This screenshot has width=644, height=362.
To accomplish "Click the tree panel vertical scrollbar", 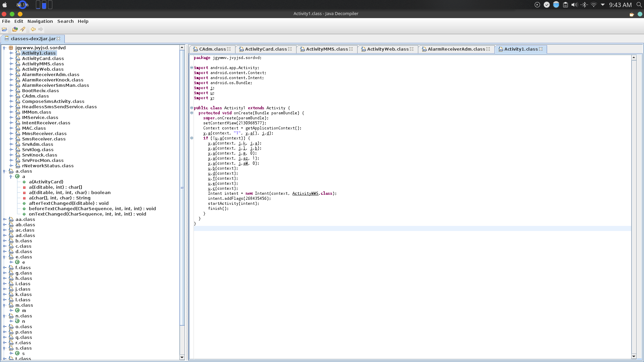I will pyautogui.click(x=182, y=188).
